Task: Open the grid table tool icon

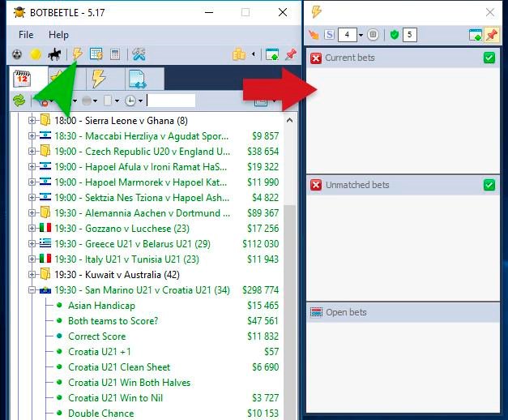Action: tap(96, 54)
